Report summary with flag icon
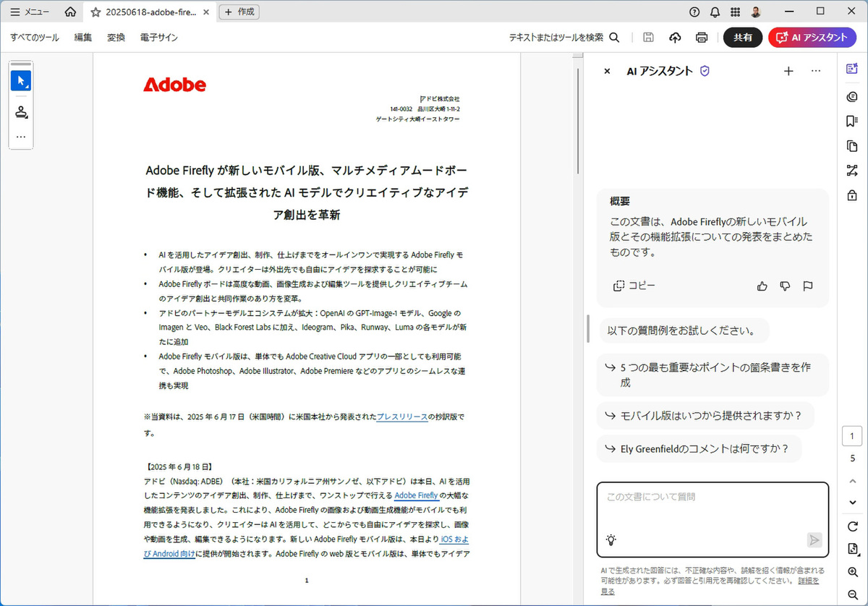This screenshot has height=606, width=868. 808,286
